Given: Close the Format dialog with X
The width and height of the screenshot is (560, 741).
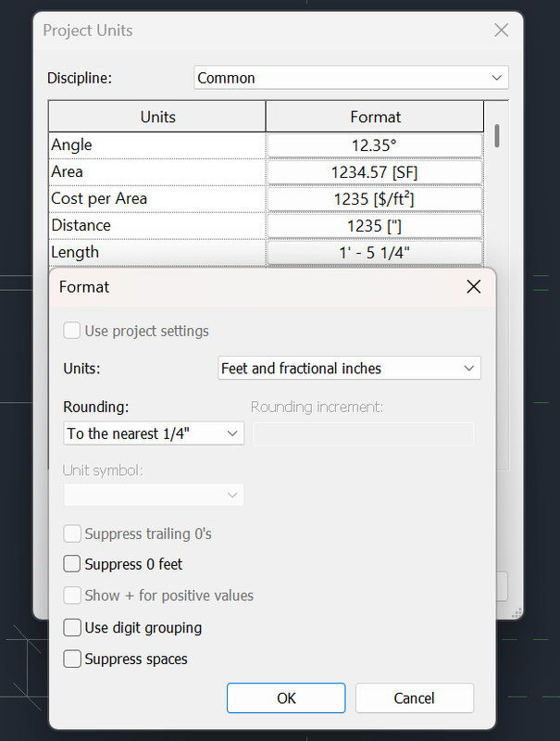Looking at the screenshot, I should point(474,287).
